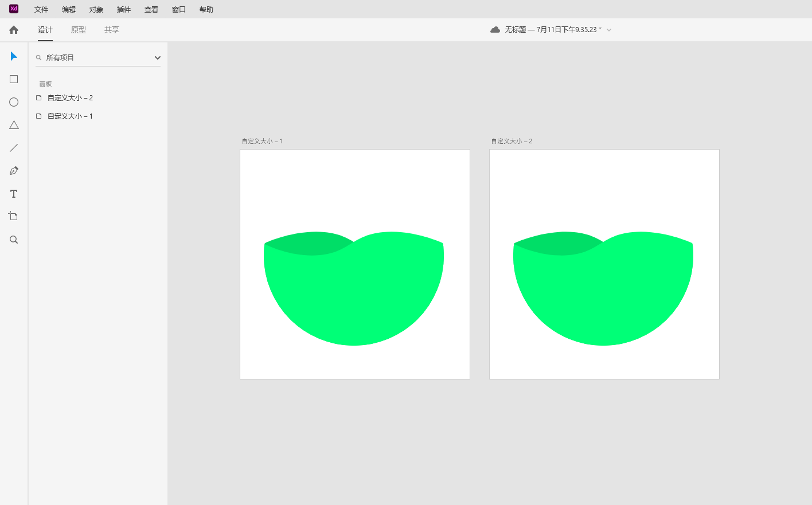Open the 插件 menu
This screenshot has height=505, width=812.
[x=124, y=10]
